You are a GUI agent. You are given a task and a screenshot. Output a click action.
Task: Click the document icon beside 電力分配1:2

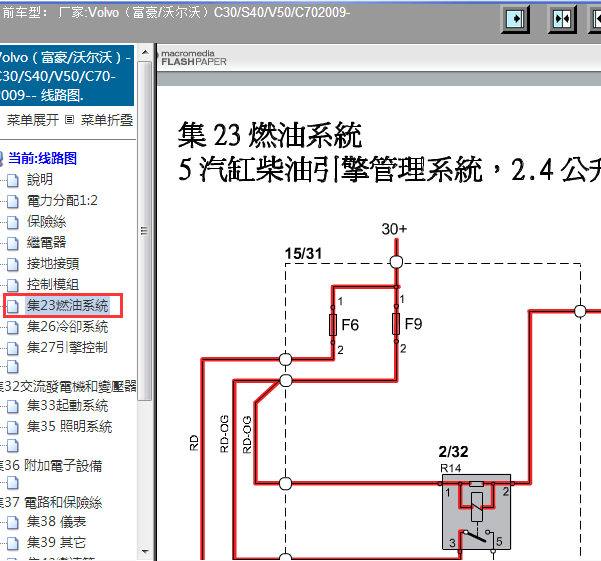pyautogui.click(x=13, y=201)
